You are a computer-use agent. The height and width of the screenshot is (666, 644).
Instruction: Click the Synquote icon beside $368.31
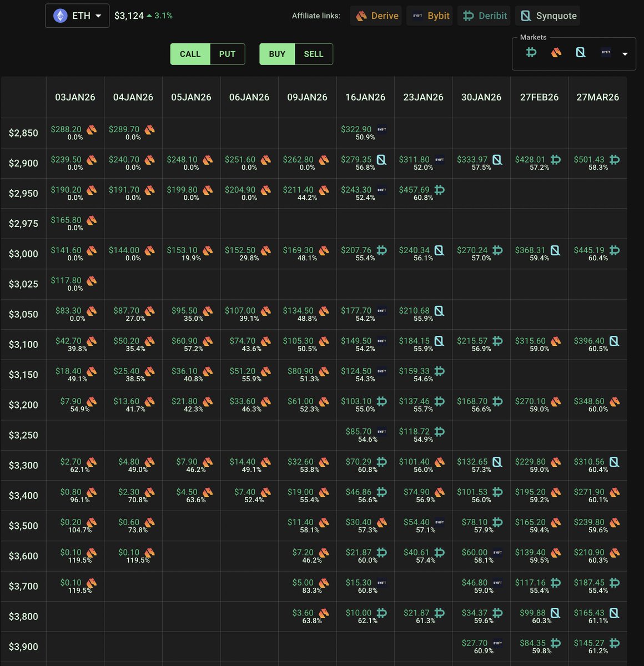[x=555, y=250]
